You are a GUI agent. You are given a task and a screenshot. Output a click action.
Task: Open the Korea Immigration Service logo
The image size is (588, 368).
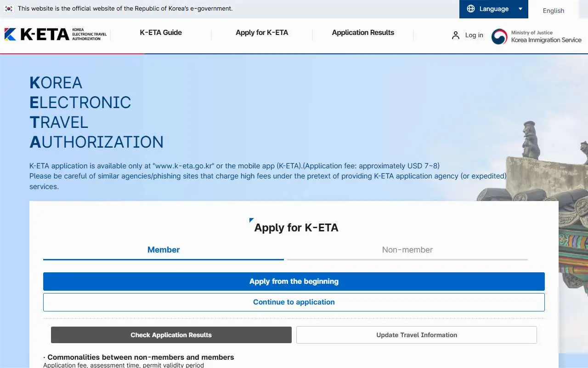coord(537,36)
